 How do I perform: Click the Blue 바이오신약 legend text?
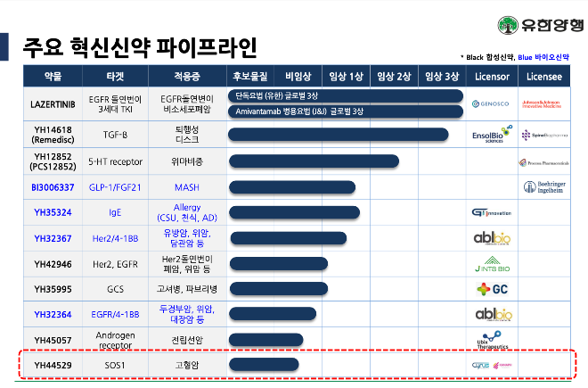tap(543, 57)
